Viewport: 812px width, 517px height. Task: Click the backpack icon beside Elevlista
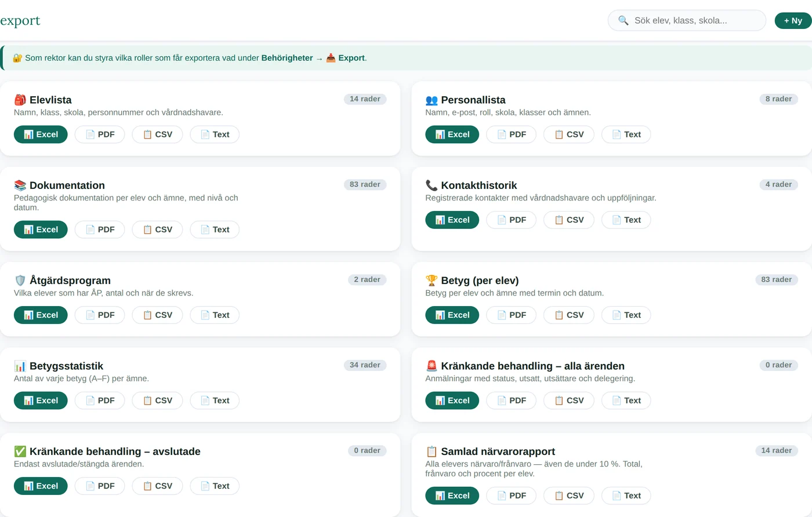click(x=20, y=100)
